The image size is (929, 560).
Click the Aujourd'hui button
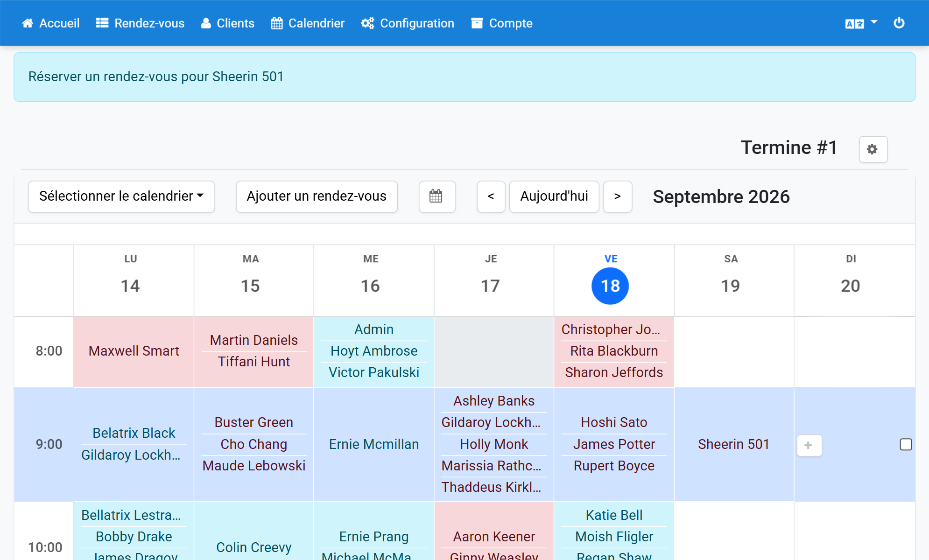point(554,196)
